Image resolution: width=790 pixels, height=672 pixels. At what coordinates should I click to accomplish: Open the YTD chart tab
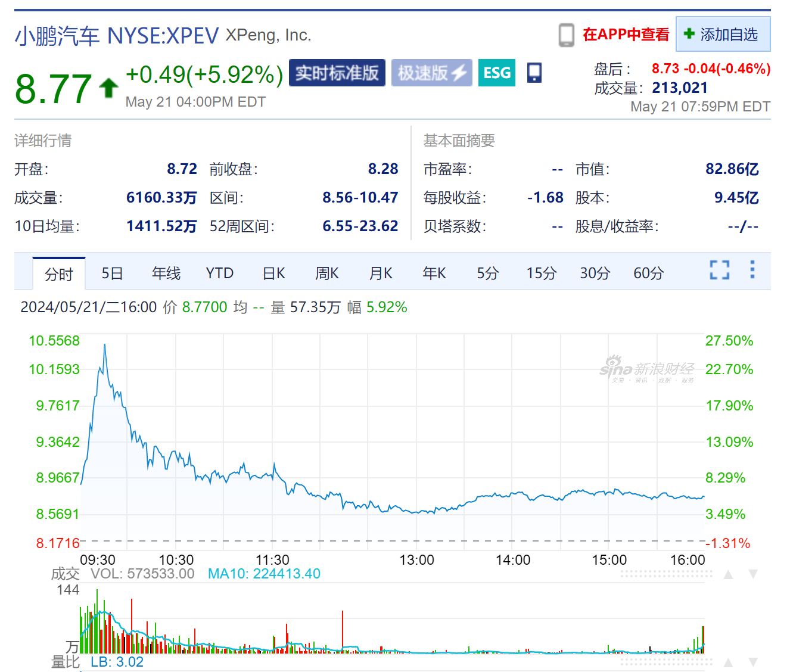click(219, 273)
